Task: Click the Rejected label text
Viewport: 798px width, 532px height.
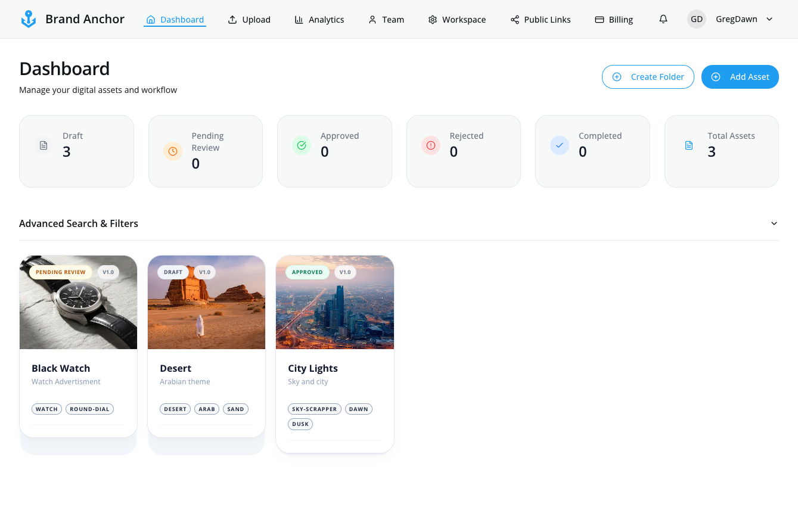Action: (467, 136)
